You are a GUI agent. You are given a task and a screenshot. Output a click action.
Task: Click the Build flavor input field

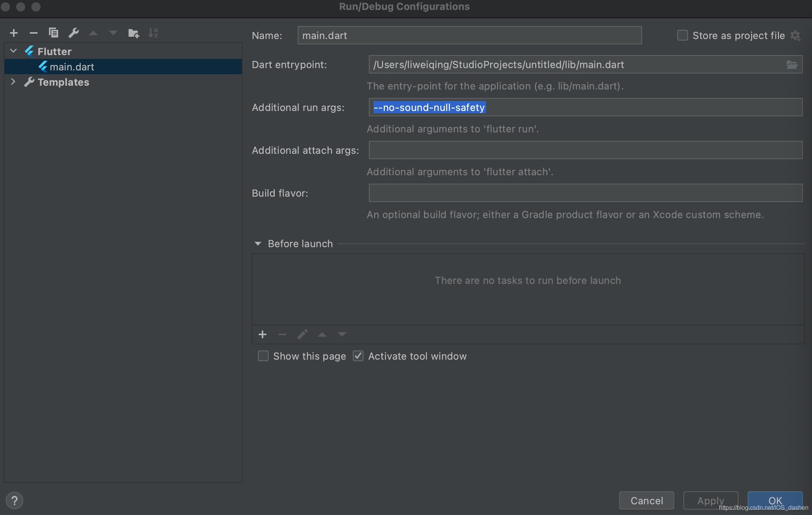pyautogui.click(x=585, y=193)
